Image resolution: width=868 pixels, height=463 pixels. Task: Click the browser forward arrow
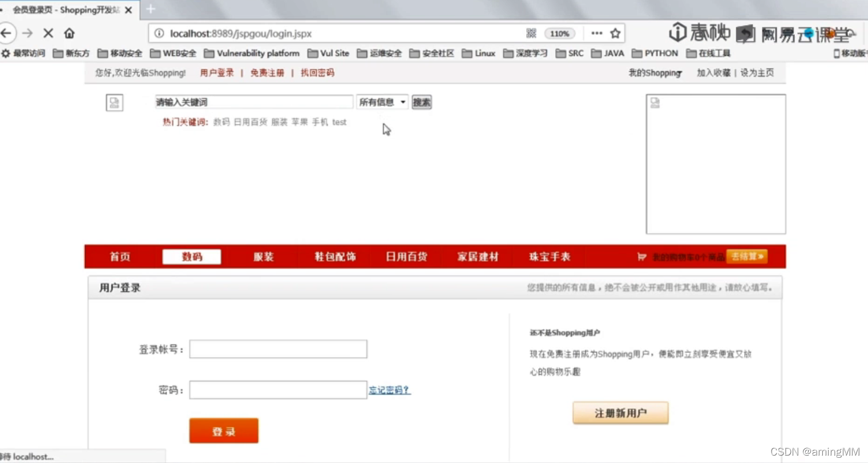(x=27, y=33)
